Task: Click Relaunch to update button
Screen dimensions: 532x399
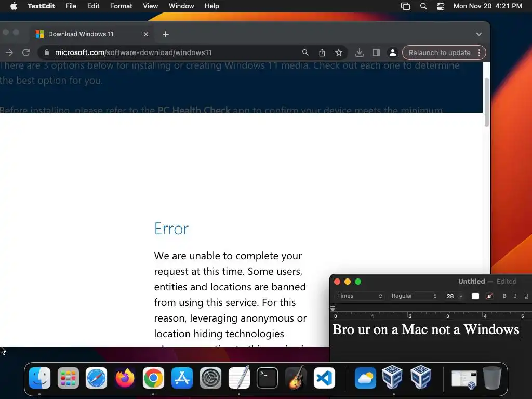Action: pos(440,52)
